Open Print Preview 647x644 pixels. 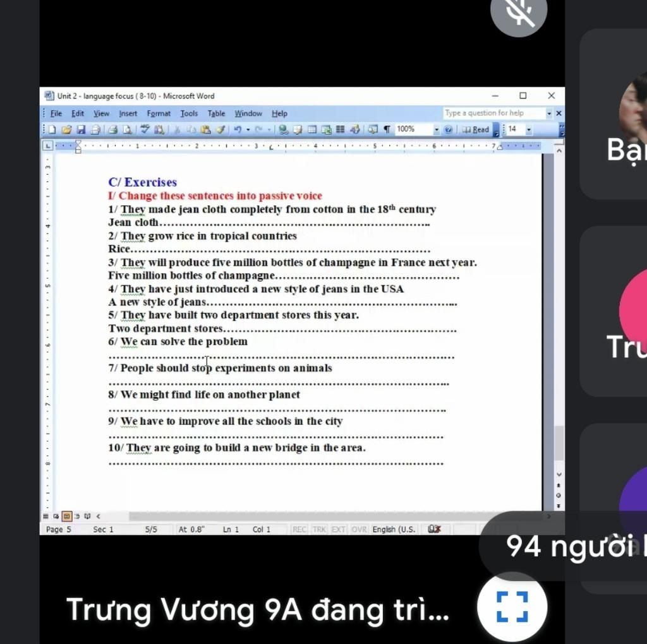pos(128,129)
